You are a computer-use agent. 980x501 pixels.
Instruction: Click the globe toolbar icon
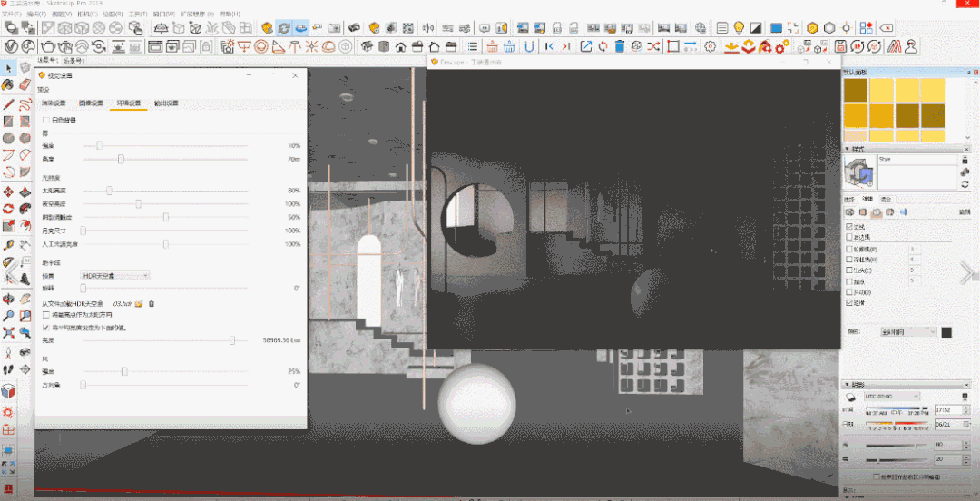tap(701, 27)
